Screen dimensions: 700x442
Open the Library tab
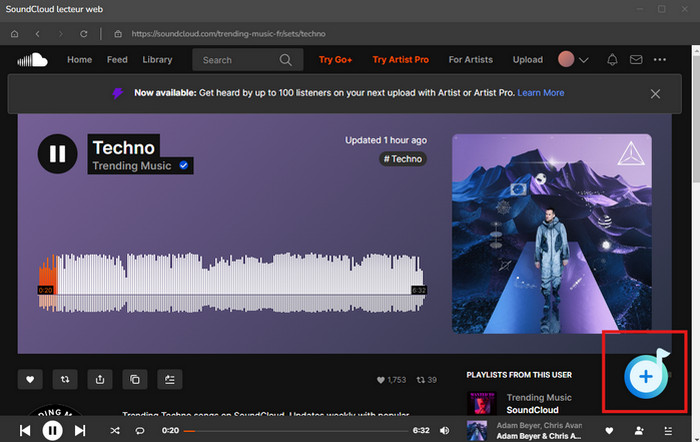coord(157,60)
